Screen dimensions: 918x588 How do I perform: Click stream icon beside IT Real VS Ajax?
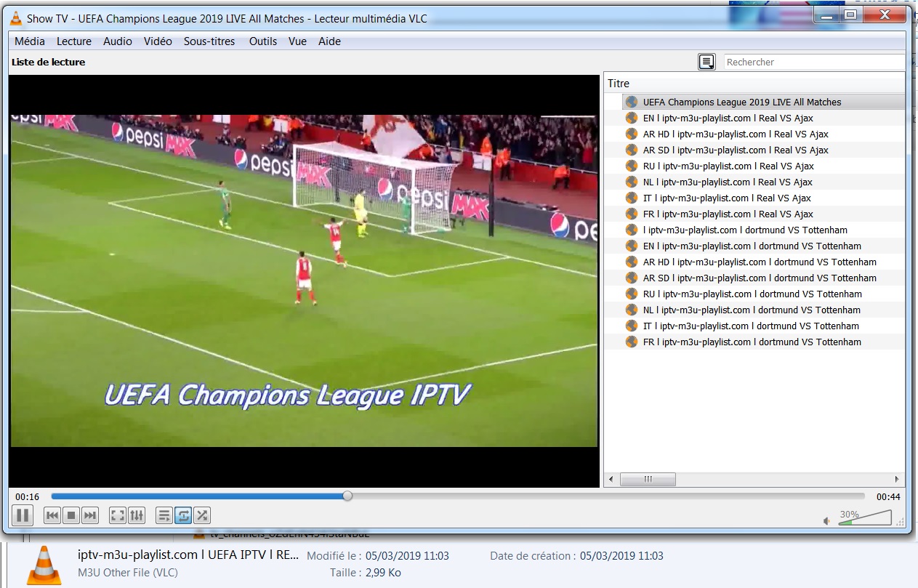pos(632,198)
